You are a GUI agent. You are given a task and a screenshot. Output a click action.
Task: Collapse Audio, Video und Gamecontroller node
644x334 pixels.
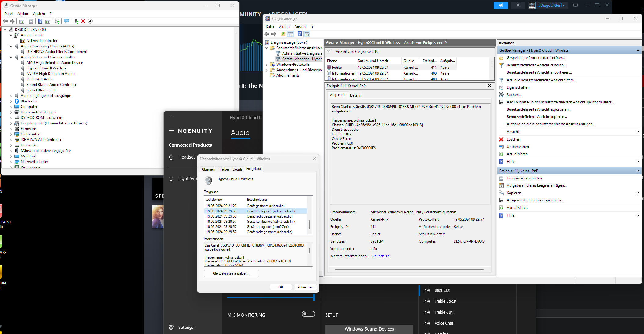coord(11,57)
